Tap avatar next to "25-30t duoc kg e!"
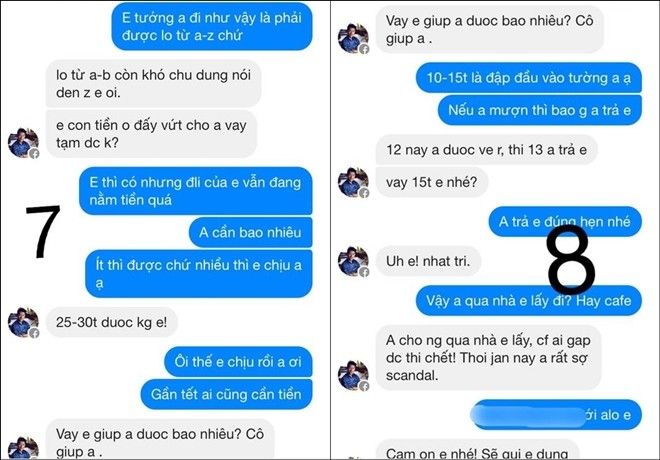660x460 pixels. click(23, 322)
